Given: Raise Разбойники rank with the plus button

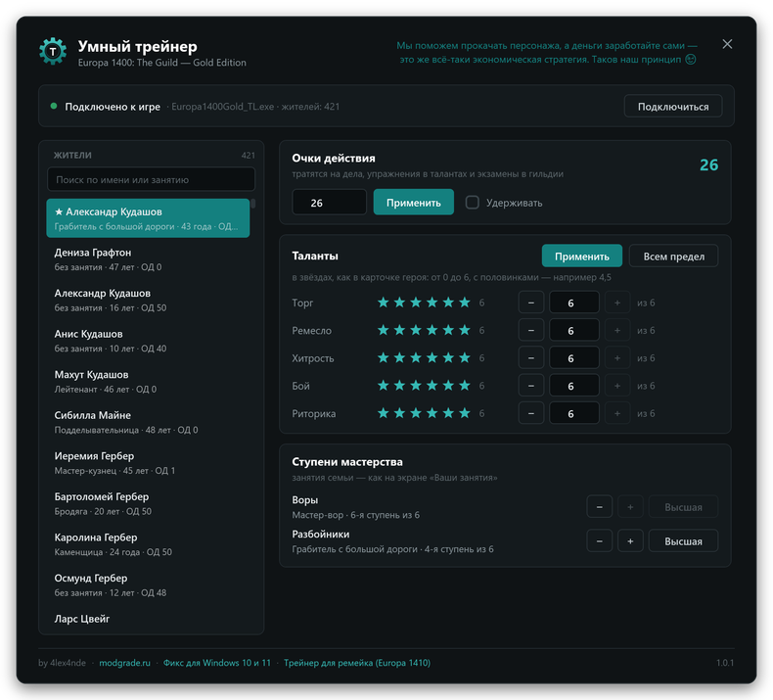Looking at the screenshot, I should pyautogui.click(x=630, y=541).
